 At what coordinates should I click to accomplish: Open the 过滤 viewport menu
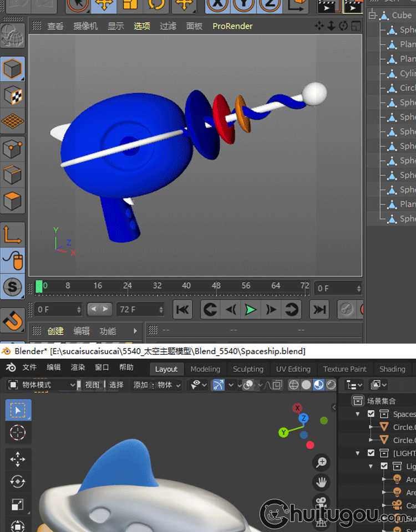pos(168,26)
